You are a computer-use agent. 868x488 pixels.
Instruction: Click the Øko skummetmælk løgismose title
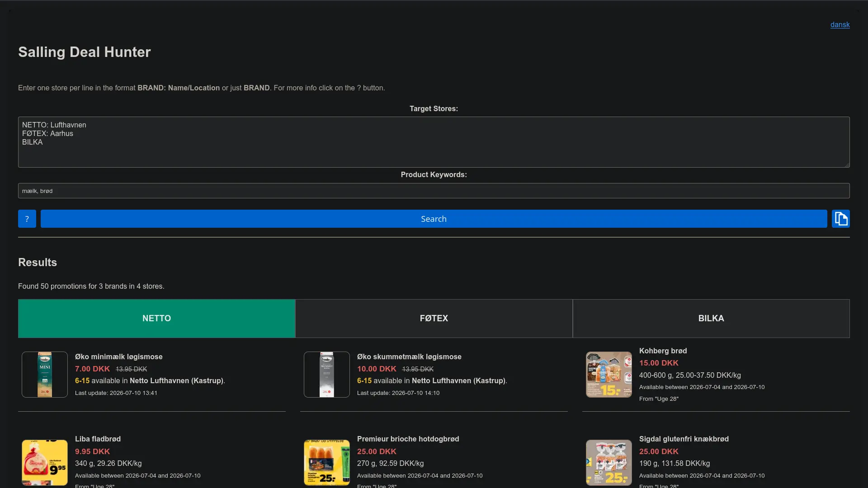tap(409, 357)
